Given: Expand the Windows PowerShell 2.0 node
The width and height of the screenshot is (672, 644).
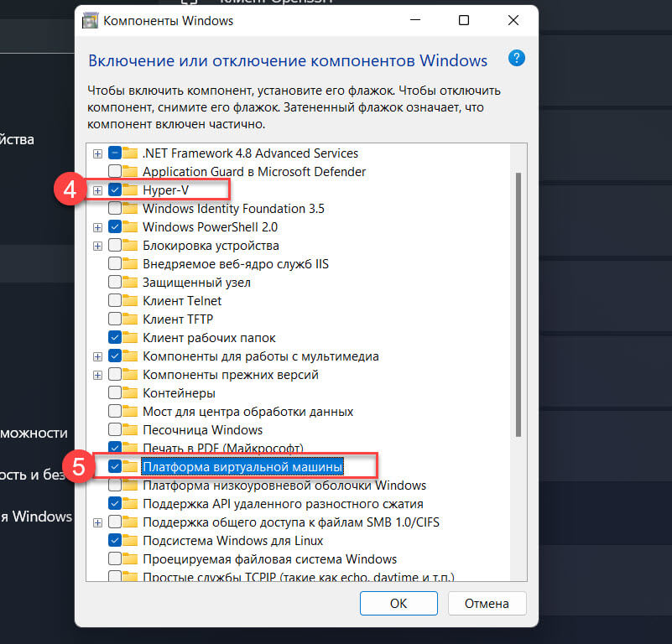Looking at the screenshot, I should (x=97, y=227).
